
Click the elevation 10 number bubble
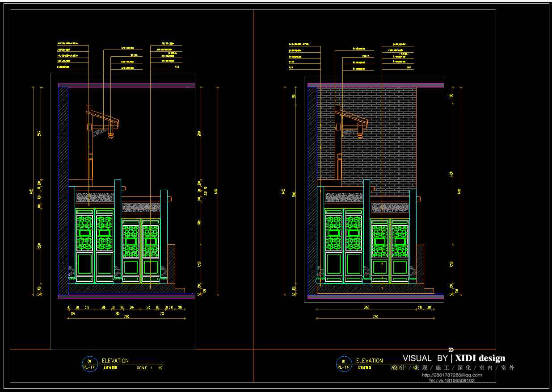343,361
